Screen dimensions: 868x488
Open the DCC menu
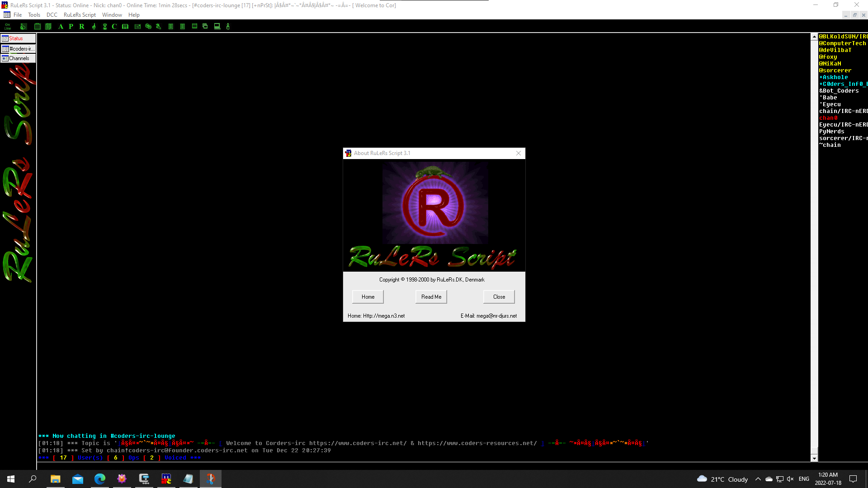(52, 15)
